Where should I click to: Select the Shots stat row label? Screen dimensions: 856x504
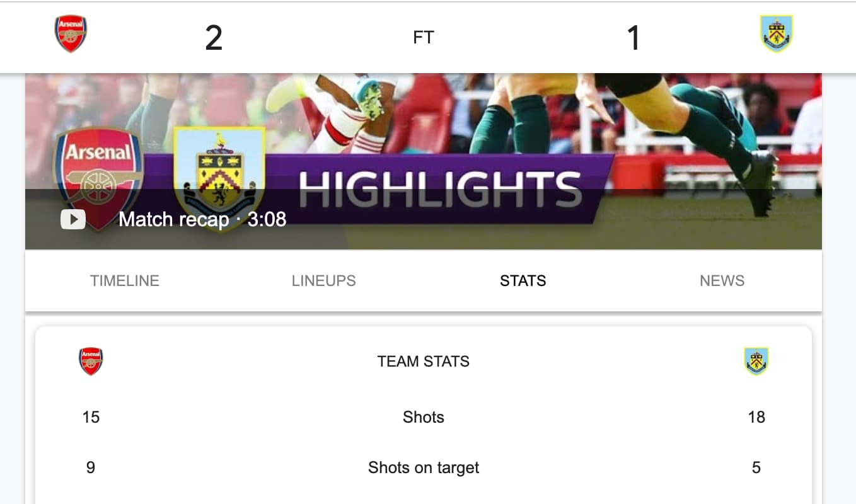424,417
